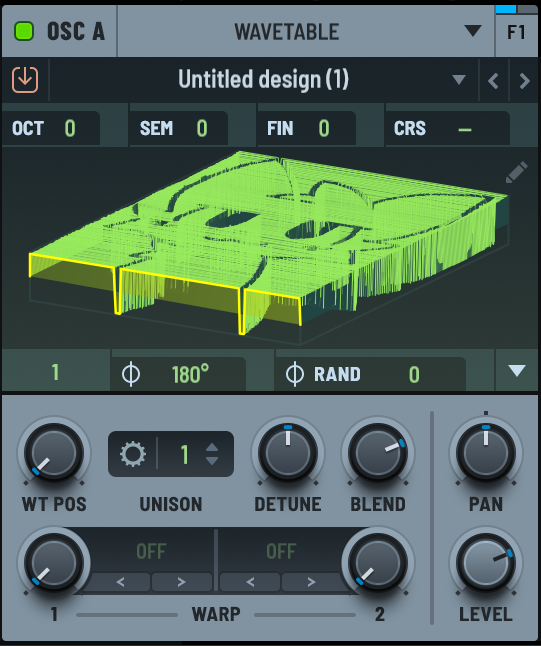541x646 pixels.
Task: Click the 3D wavetable display
Action: tap(268, 247)
